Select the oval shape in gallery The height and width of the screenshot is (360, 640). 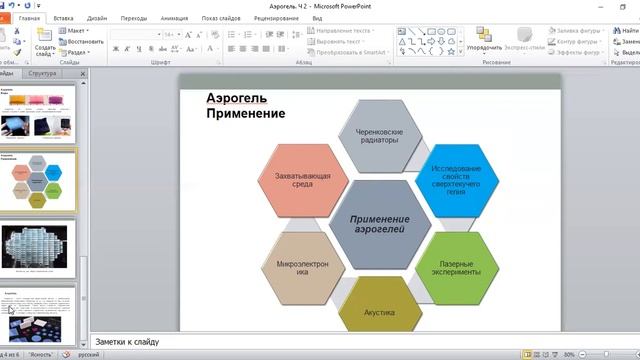coord(441,31)
